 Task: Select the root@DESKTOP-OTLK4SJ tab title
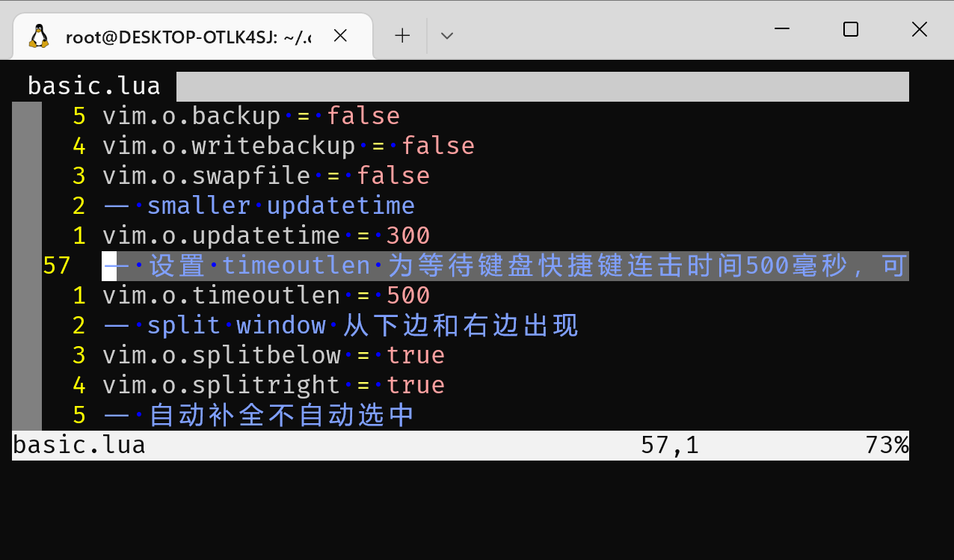[x=188, y=37]
